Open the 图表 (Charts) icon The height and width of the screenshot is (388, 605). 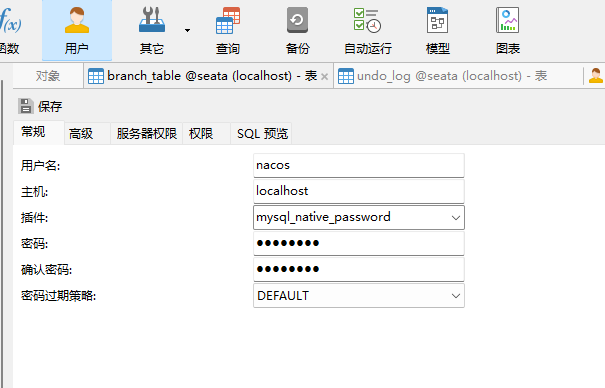coord(508,31)
